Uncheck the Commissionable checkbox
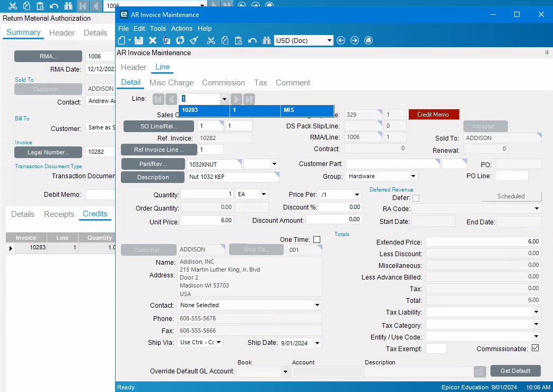This screenshot has height=392, width=553. coord(535,349)
